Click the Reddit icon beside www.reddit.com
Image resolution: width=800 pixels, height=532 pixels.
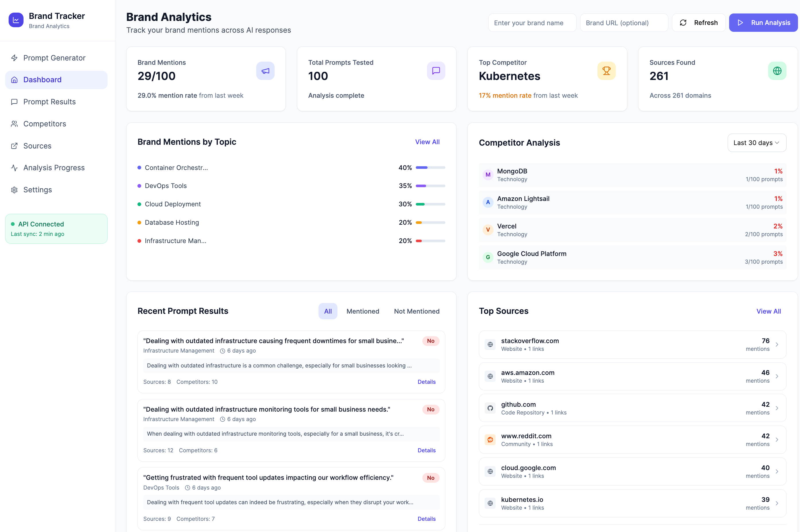(490, 440)
